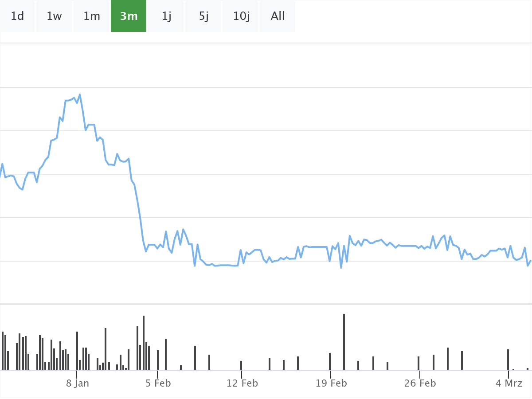Click the tall volume bar just before 5 Feb
532x399 pixels.
tap(144, 342)
